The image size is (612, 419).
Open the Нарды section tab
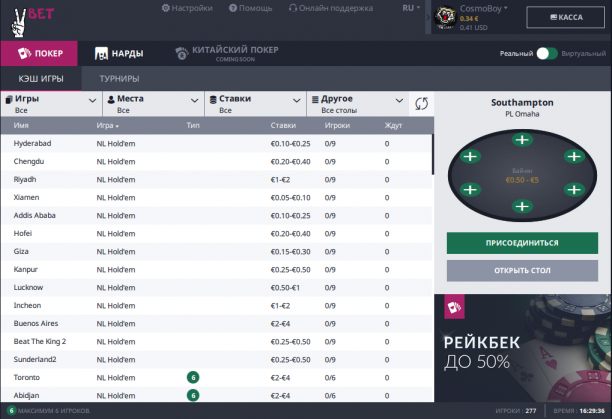coord(118,53)
